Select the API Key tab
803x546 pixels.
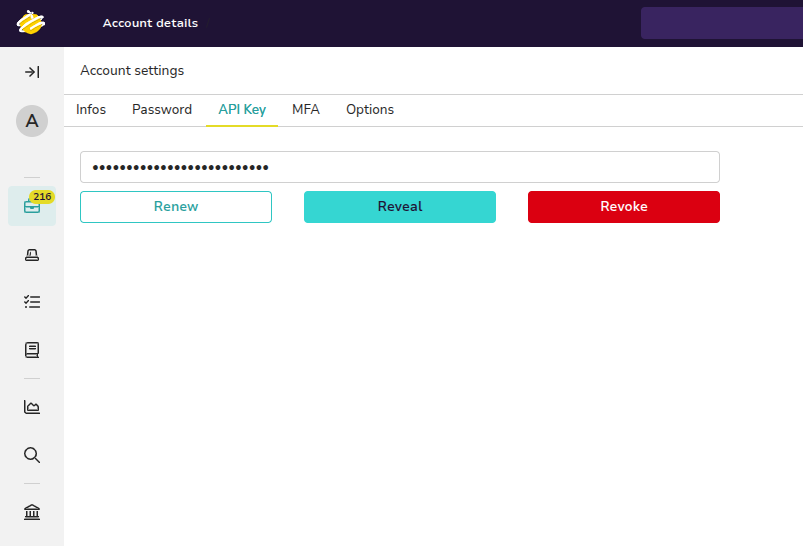[242, 110]
